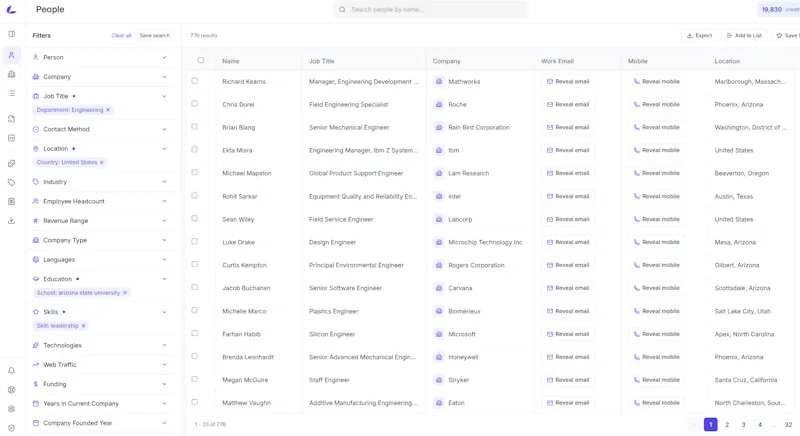Image resolution: width=800 pixels, height=436 pixels.
Task: Click the search magnifier icon
Action: (342, 10)
